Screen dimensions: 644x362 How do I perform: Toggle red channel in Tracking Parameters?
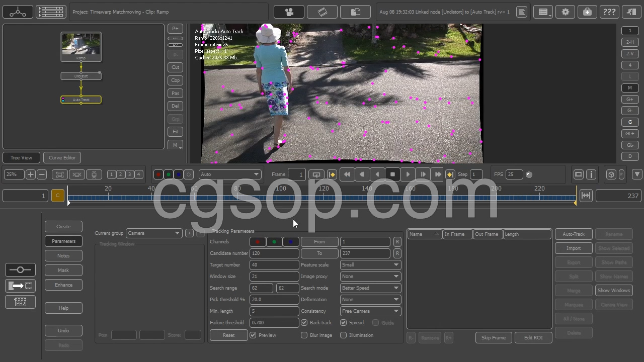click(x=258, y=242)
